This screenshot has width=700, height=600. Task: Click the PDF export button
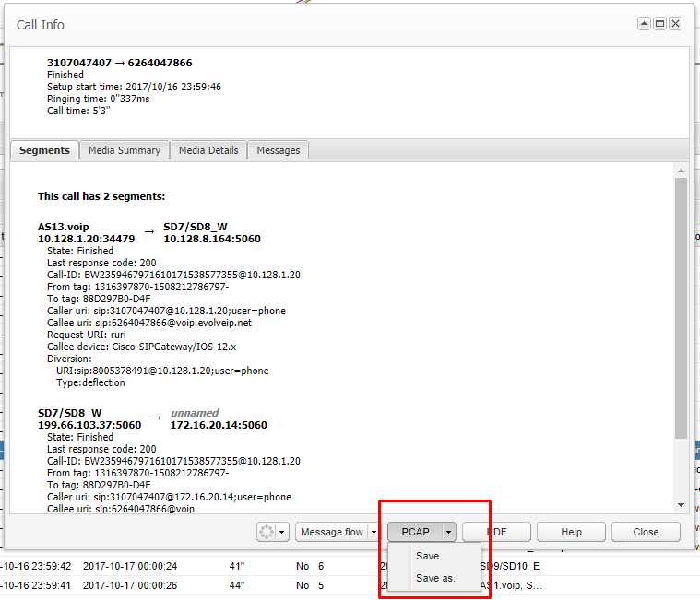click(496, 532)
